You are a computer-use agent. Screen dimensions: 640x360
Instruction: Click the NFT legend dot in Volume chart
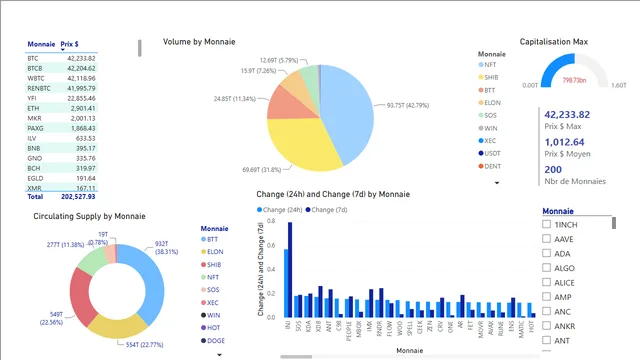(481, 65)
